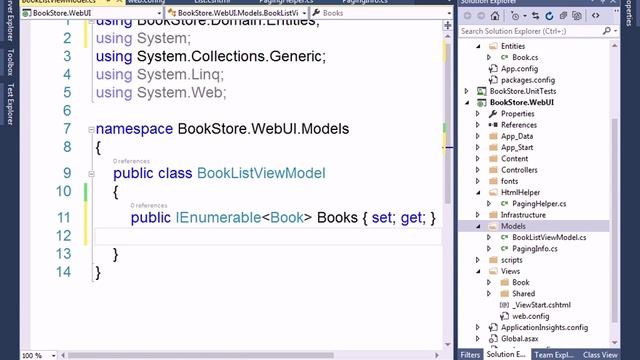Collapse the Entities folder node
Image resolution: width=640 pixels, height=360 pixels.
[478, 46]
